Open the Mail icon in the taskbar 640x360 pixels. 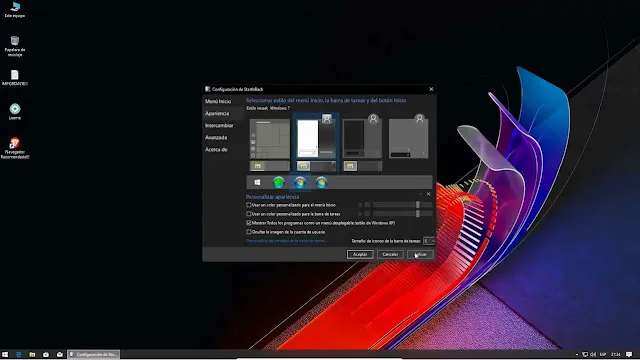60,354
